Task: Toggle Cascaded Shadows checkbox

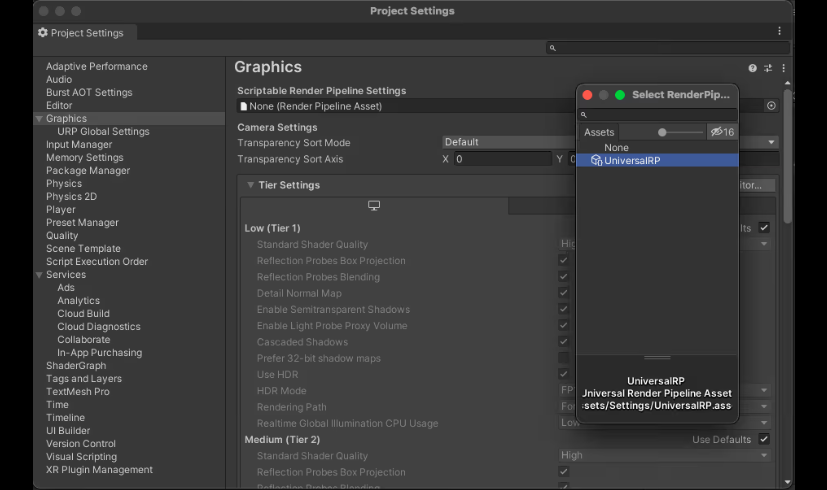Action: pyautogui.click(x=563, y=342)
